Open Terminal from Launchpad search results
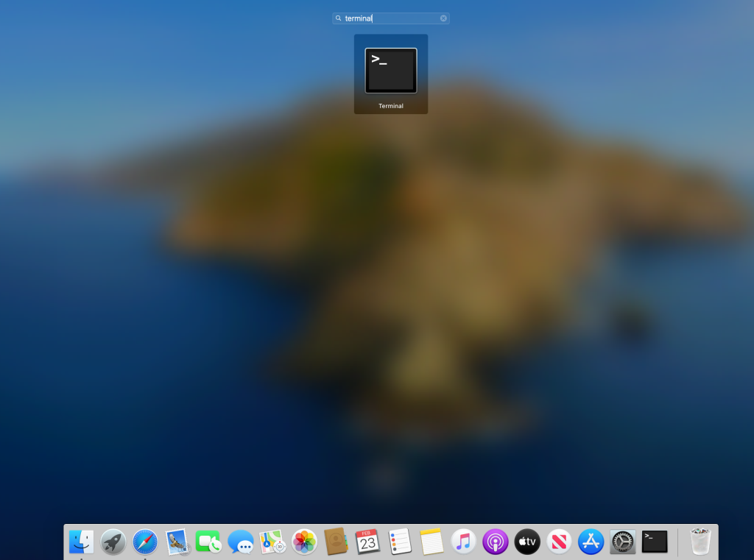 [390, 71]
